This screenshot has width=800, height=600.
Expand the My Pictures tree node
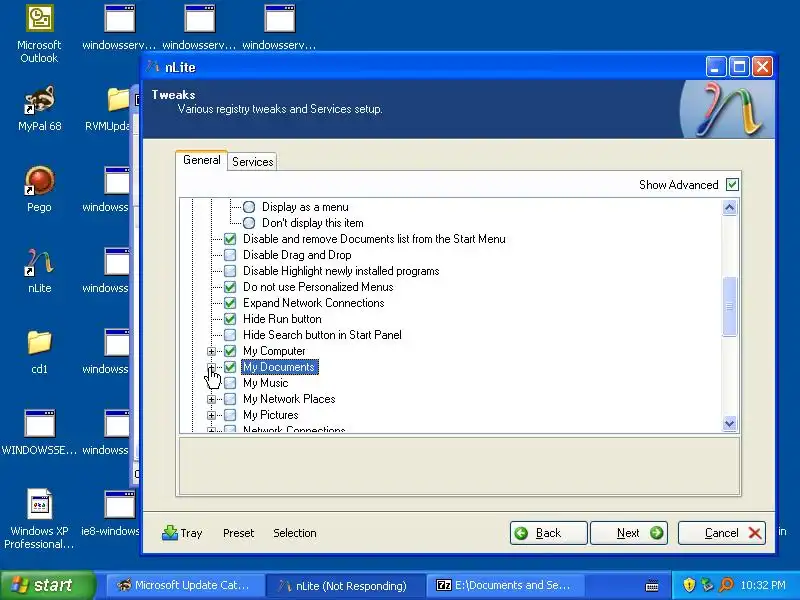point(211,415)
